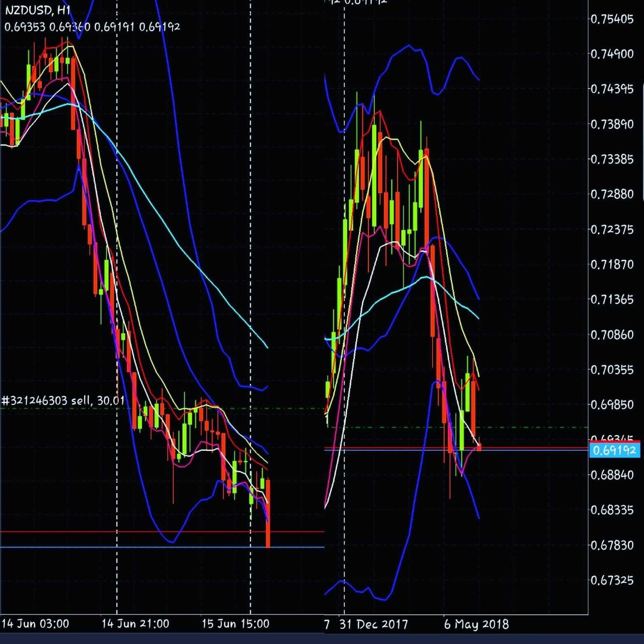The width and height of the screenshot is (644, 644).
Task: Select the #321246303 sell order label
Action: 63,400
